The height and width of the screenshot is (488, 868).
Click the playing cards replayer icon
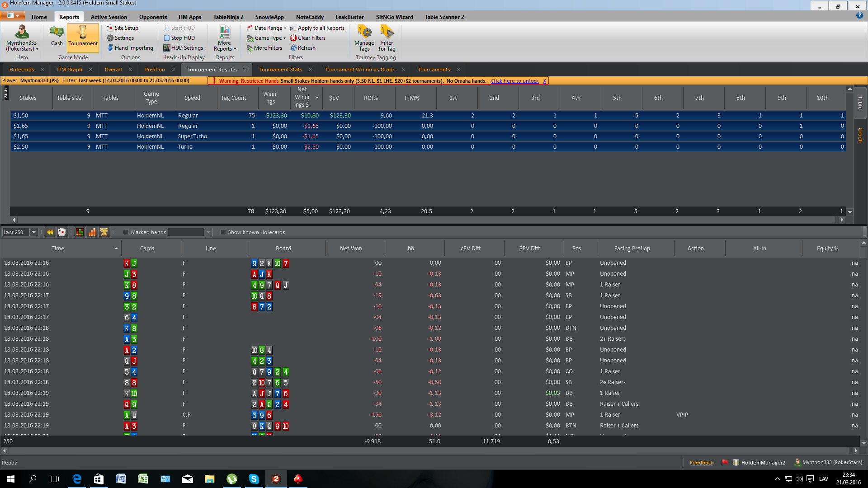pyautogui.click(x=62, y=232)
